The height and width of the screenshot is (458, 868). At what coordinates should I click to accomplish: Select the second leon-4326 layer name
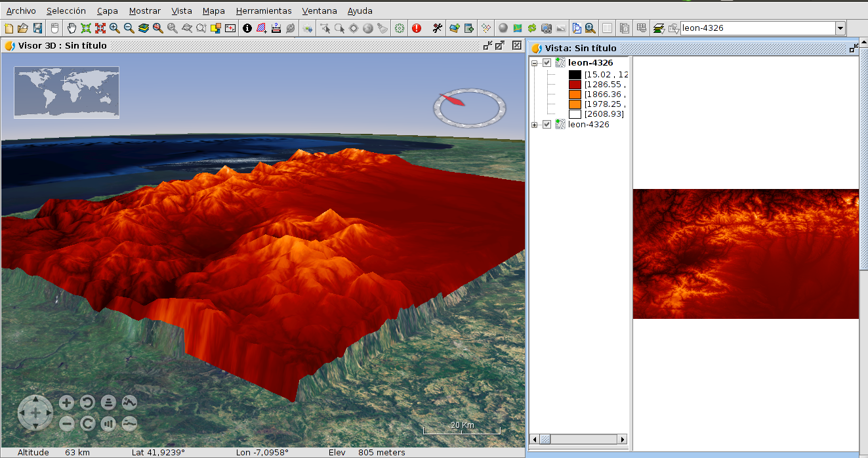[589, 125]
